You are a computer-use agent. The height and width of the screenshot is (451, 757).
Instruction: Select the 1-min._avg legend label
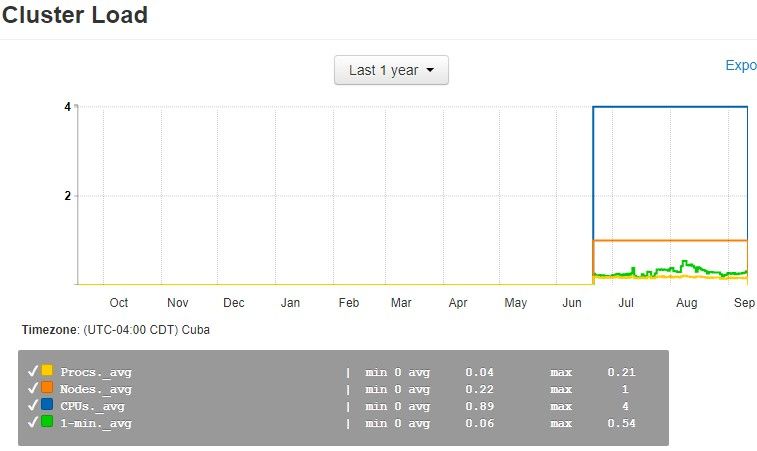coord(96,424)
